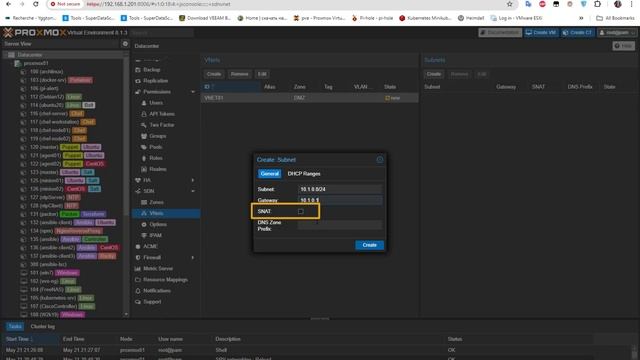Click the Create CT button
The width and height of the screenshot is (640, 360).
coord(578,33)
